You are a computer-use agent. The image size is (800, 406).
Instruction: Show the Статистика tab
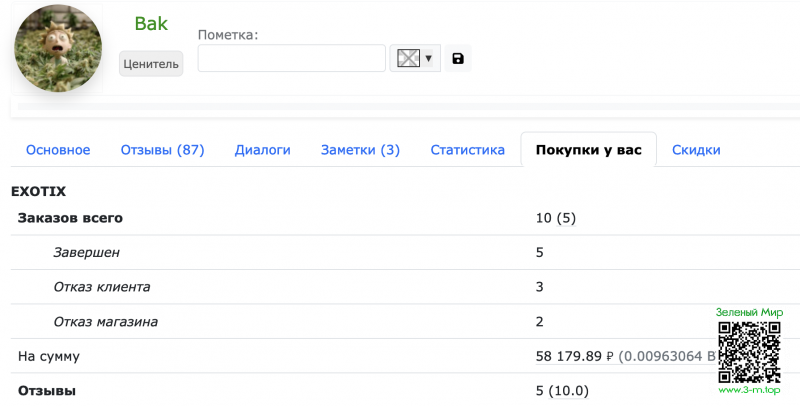click(467, 150)
